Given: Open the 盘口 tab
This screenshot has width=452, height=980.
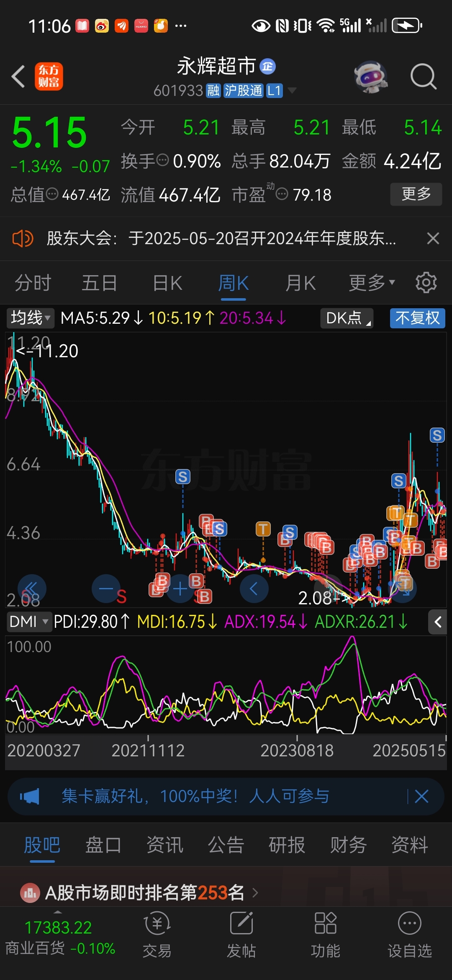Looking at the screenshot, I should pyautogui.click(x=103, y=845).
